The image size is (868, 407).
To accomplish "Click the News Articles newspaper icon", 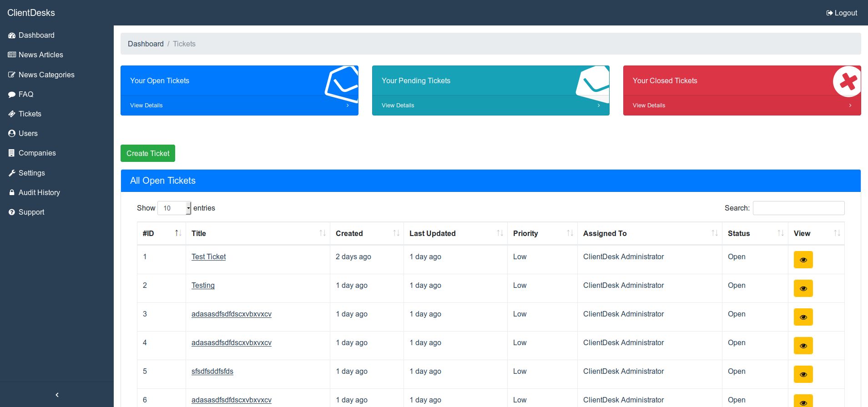I will (12, 55).
